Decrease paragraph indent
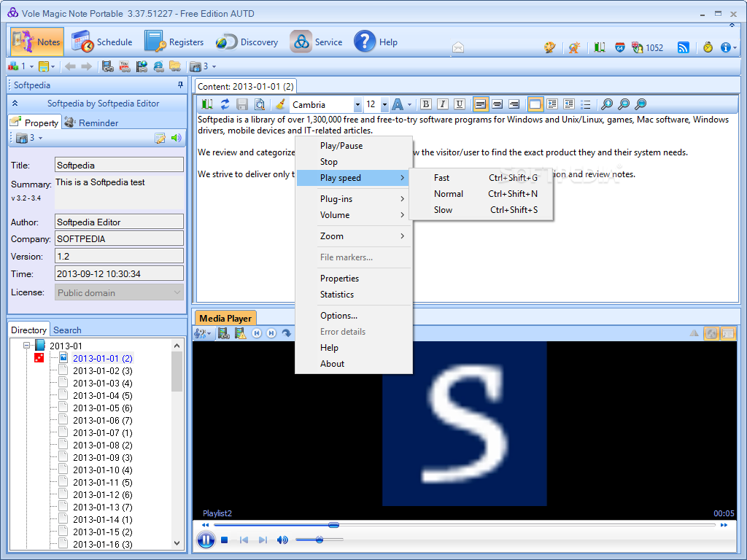The width and height of the screenshot is (747, 560). click(x=569, y=104)
